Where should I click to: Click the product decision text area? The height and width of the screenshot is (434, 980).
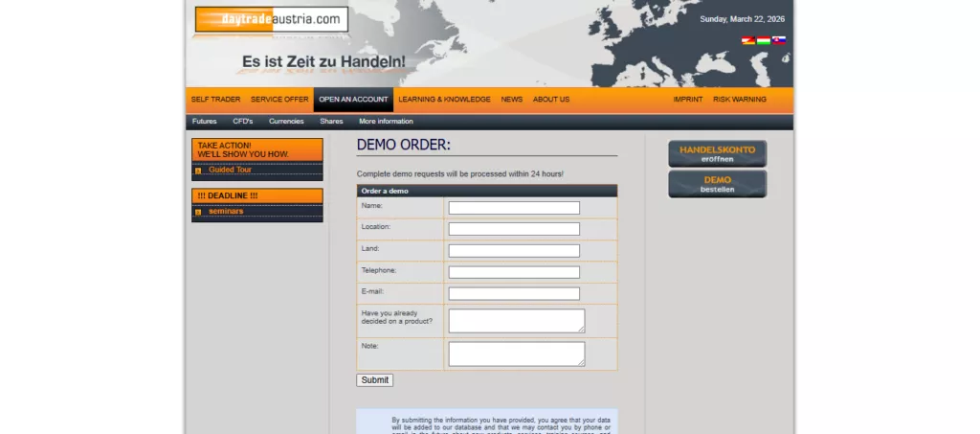pyautogui.click(x=517, y=321)
